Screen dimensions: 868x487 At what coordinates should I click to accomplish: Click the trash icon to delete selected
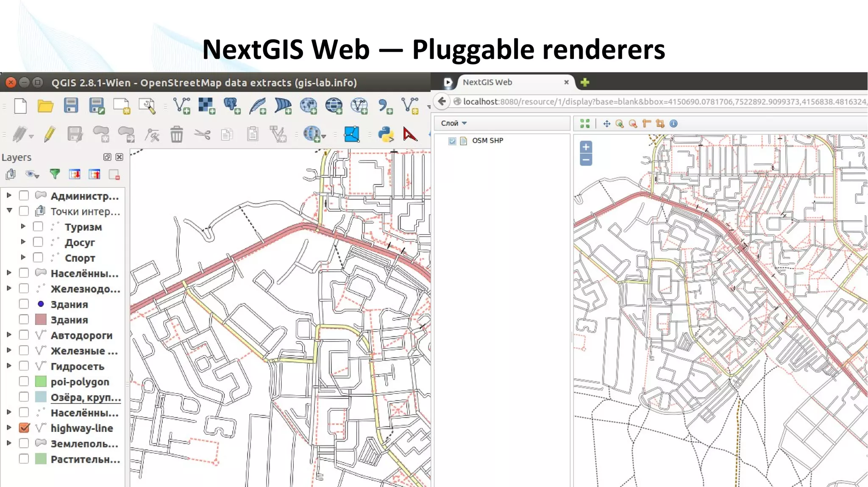177,134
